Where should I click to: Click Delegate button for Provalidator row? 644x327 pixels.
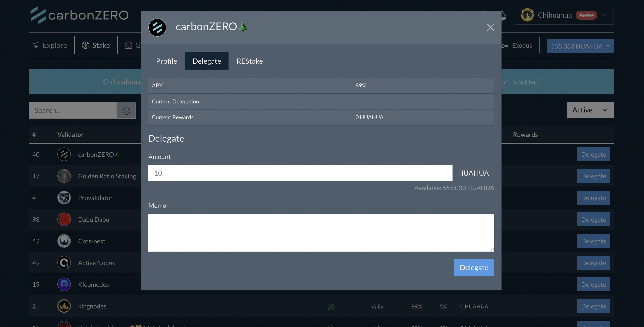tap(593, 198)
